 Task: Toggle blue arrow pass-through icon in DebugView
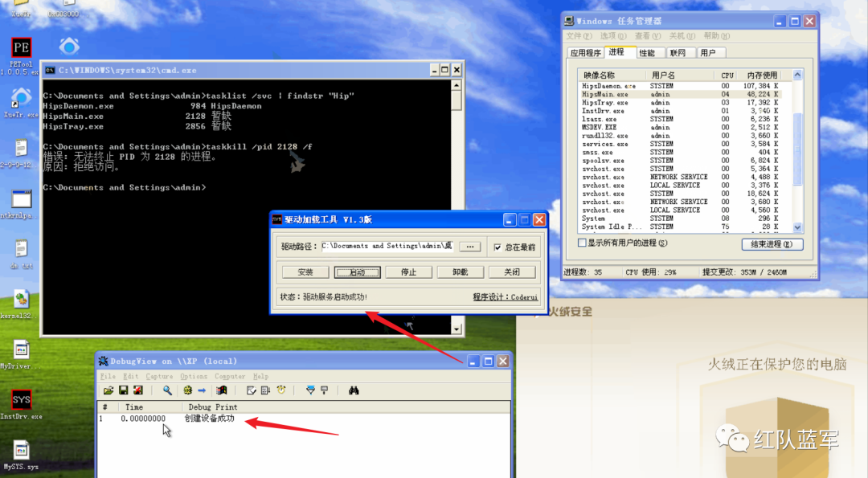pos(202,390)
